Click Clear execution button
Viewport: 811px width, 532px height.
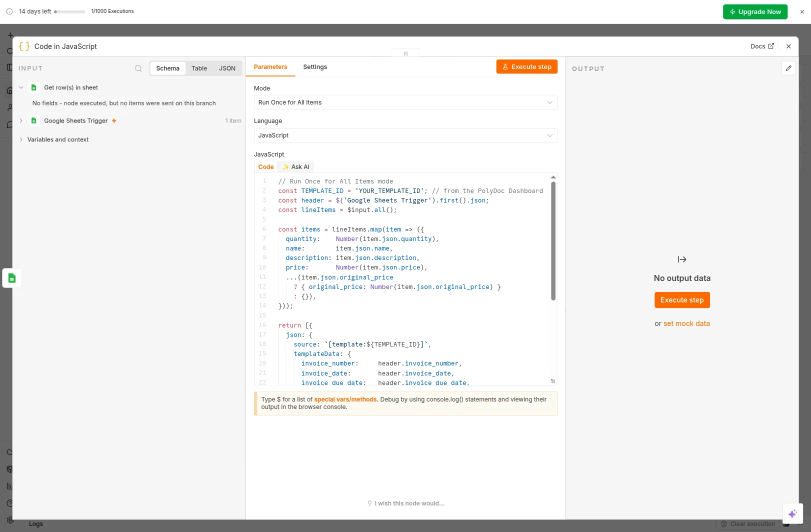[x=747, y=524]
